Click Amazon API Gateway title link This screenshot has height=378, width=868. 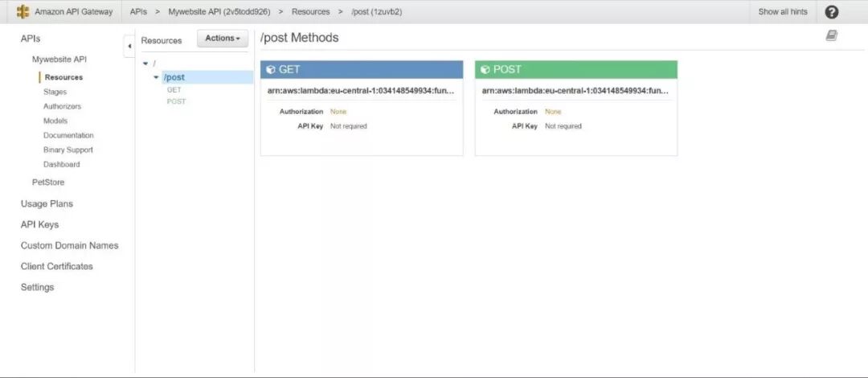[x=74, y=11]
